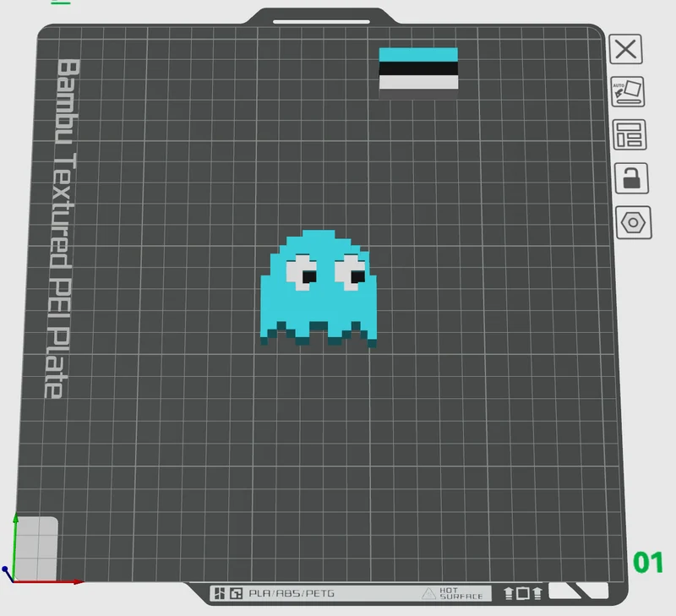Click the ghost's left white eye

[302, 272]
